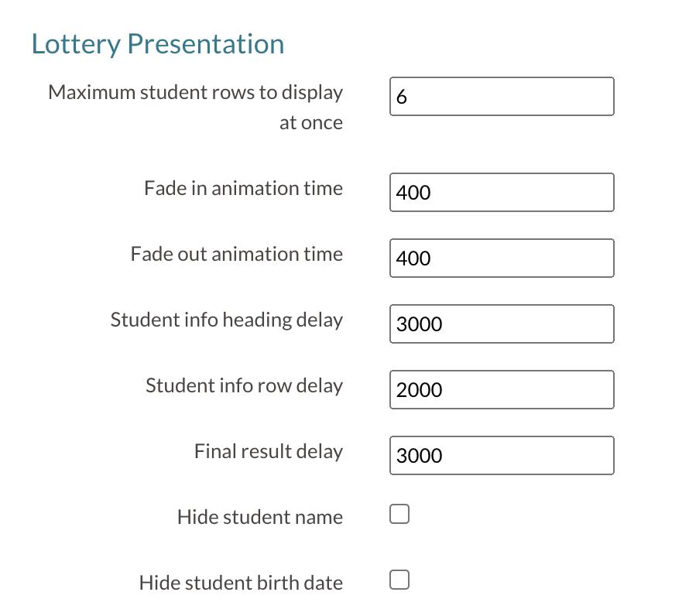The image size is (689, 616).
Task: Focus the Final result delay input
Action: point(502,456)
